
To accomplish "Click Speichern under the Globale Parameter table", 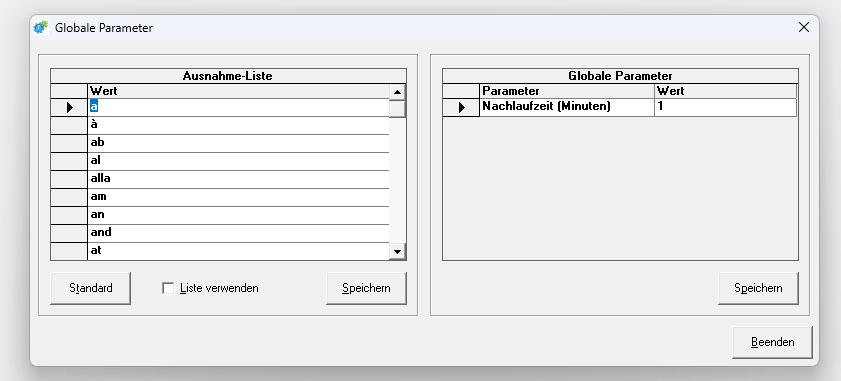I will tap(758, 288).
